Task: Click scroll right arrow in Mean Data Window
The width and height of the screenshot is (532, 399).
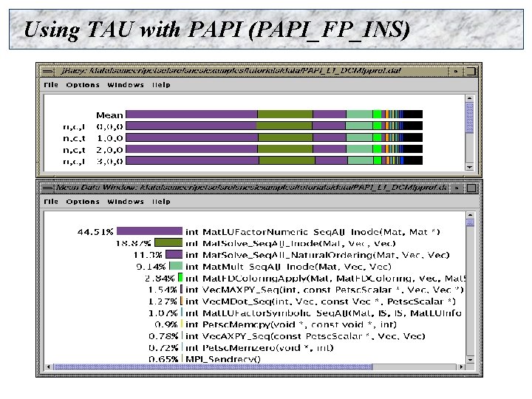Action: coord(461,366)
